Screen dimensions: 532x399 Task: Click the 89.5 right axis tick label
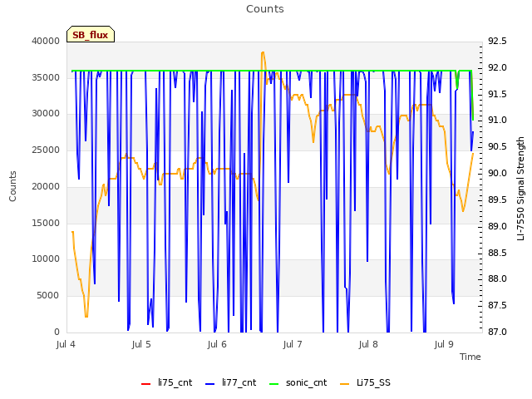tap(497, 199)
